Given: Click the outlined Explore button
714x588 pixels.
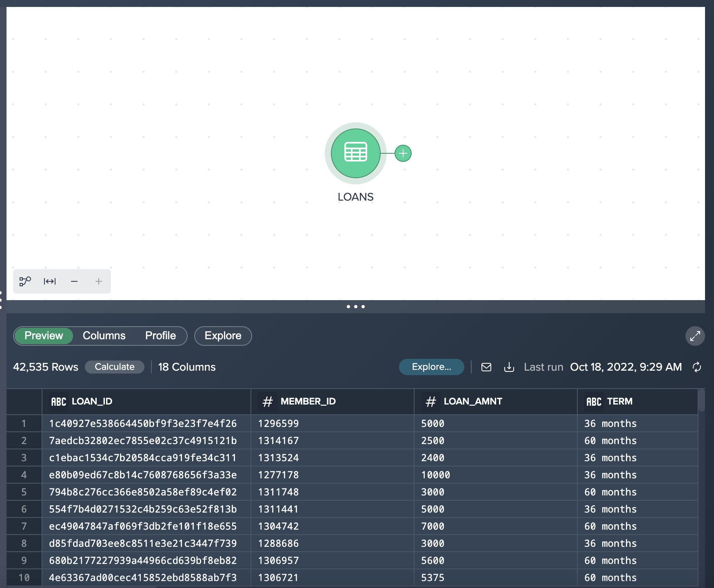Looking at the screenshot, I should click(x=223, y=336).
